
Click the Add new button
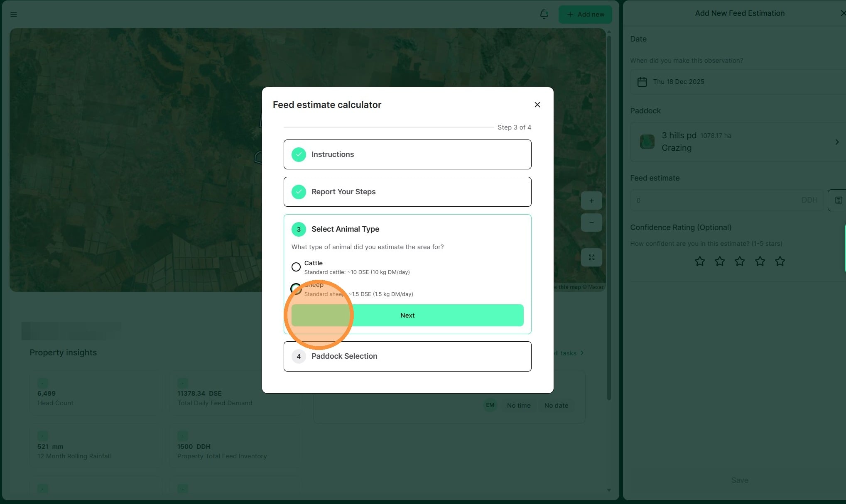585,15
